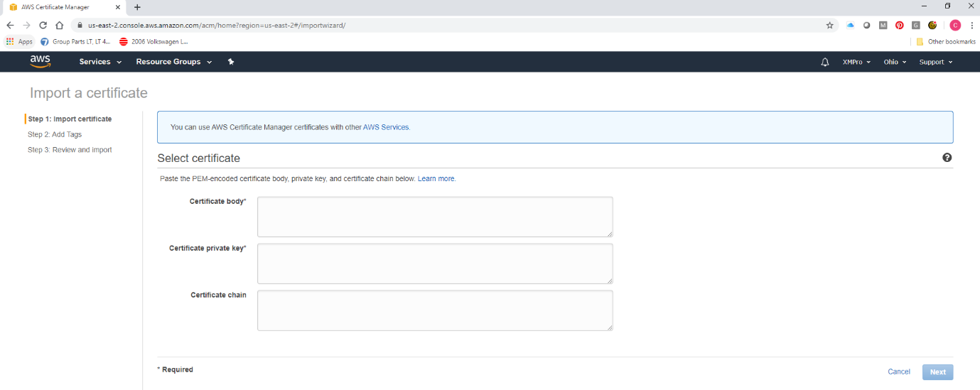980x390 pixels.
Task: Close the AWS Certificate Manager tab
Action: 118,7
